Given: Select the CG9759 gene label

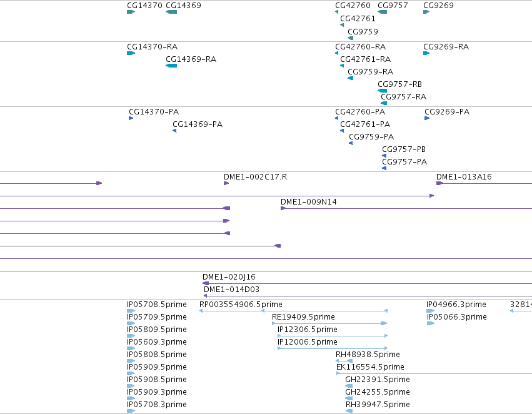Looking at the screenshot, I should point(363,31).
